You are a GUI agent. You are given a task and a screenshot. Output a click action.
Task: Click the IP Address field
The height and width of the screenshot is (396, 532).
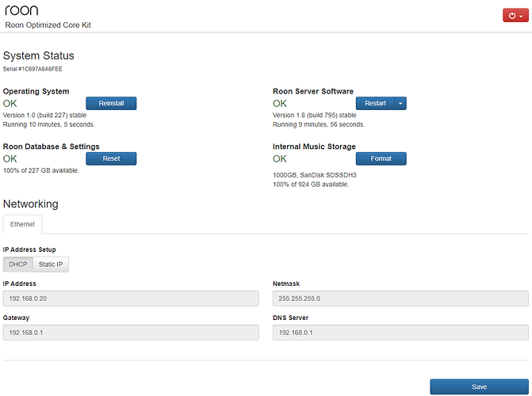click(x=131, y=299)
